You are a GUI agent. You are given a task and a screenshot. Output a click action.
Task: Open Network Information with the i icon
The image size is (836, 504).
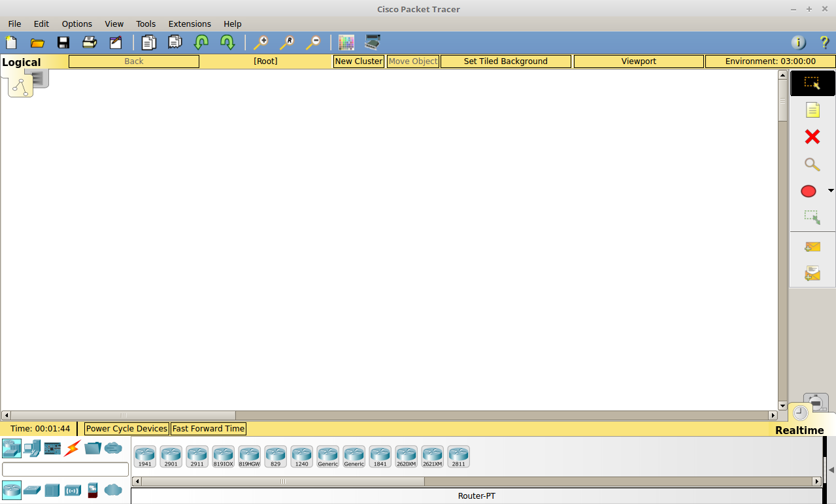pyautogui.click(x=799, y=43)
